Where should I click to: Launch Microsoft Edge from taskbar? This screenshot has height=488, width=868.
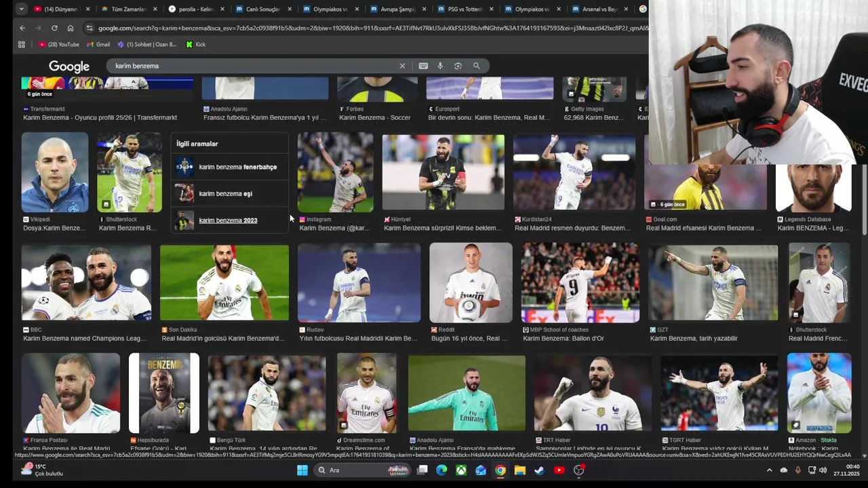pyautogui.click(x=441, y=470)
